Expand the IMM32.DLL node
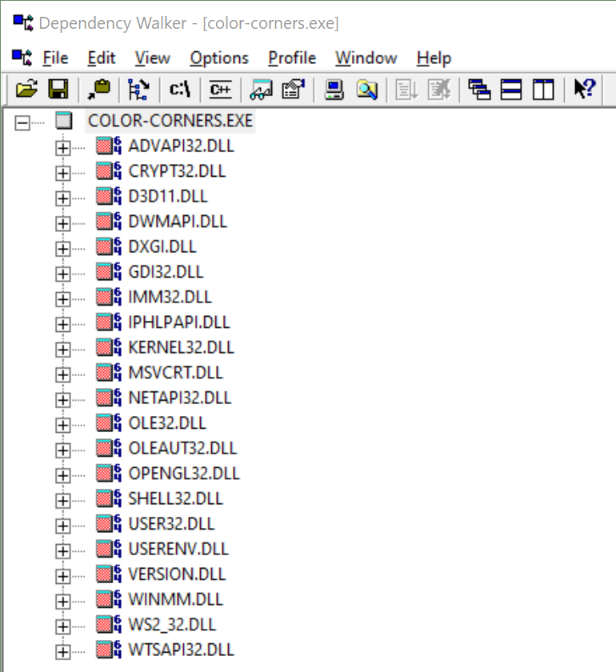This screenshot has width=616, height=672. 62,299
